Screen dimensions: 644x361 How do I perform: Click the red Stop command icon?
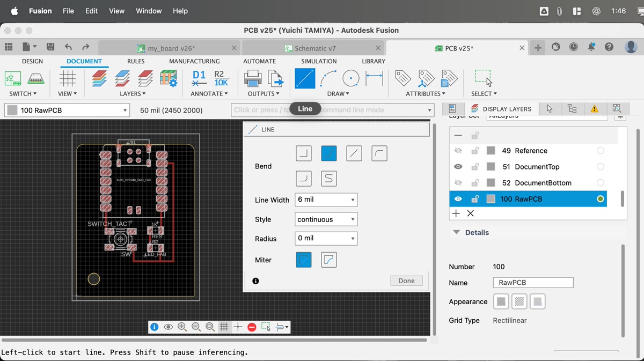252,327
